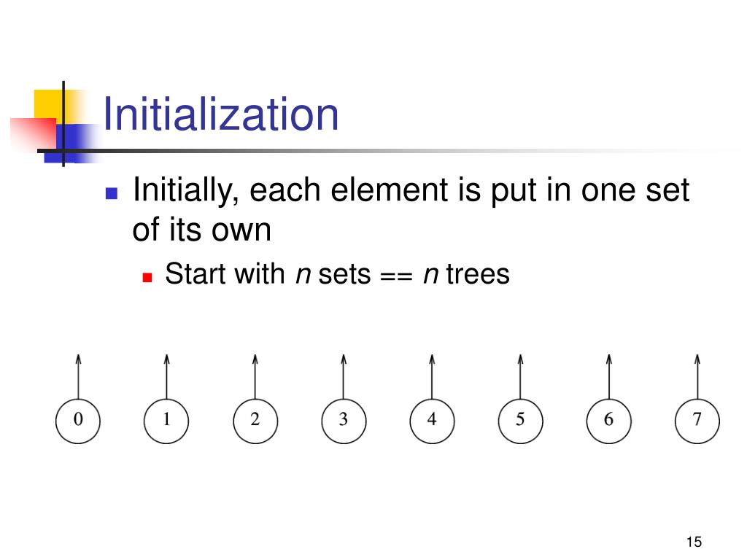The height and width of the screenshot is (560, 747).
Task: Click the text 'Start with n sets == n trees'
Action: pos(337,274)
